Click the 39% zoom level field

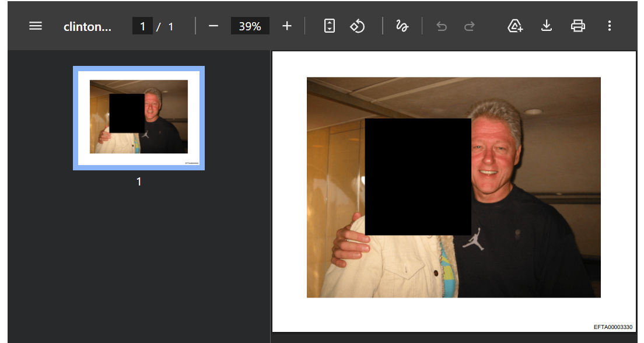point(250,26)
